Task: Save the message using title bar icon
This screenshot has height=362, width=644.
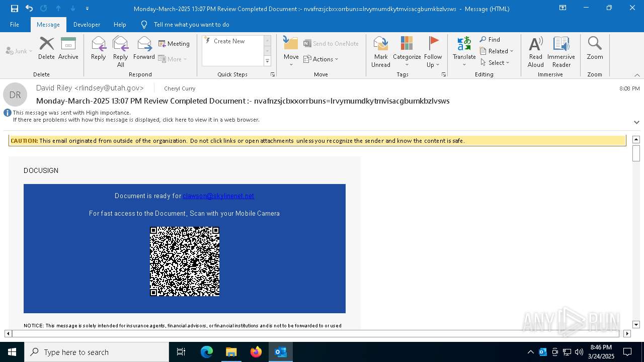Action: tap(14, 9)
